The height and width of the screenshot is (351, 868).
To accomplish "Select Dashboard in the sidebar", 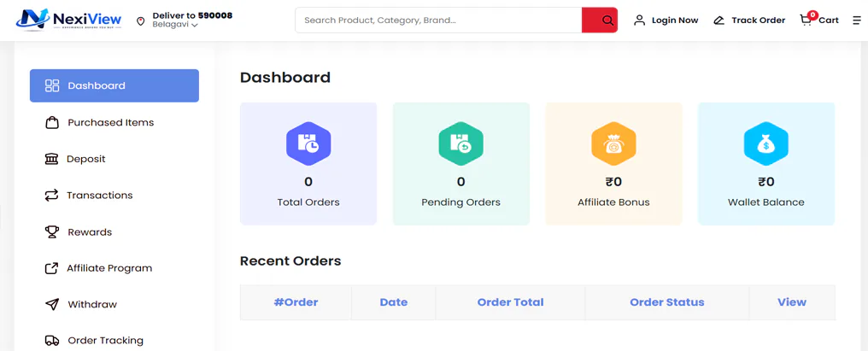I will 114,85.
